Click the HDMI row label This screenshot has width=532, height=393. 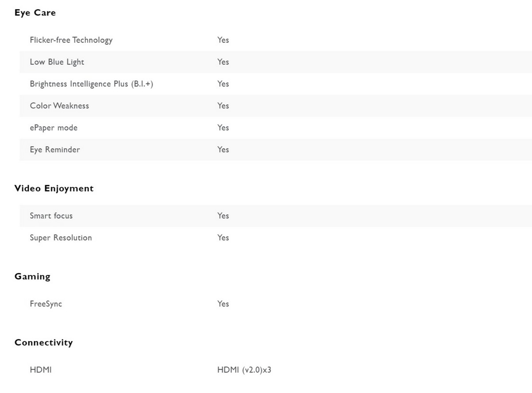point(40,370)
